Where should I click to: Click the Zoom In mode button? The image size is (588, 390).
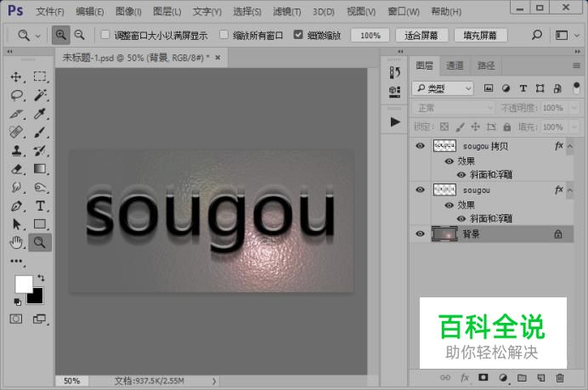60,35
